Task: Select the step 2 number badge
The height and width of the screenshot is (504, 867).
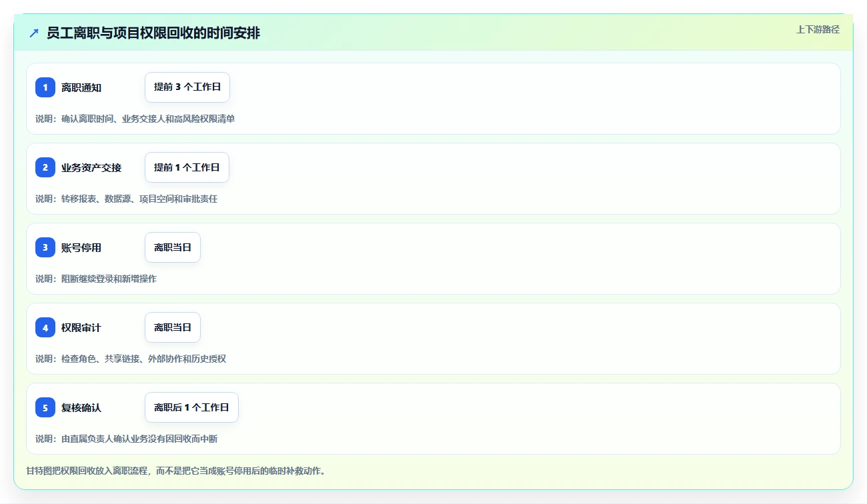Action: (x=45, y=167)
